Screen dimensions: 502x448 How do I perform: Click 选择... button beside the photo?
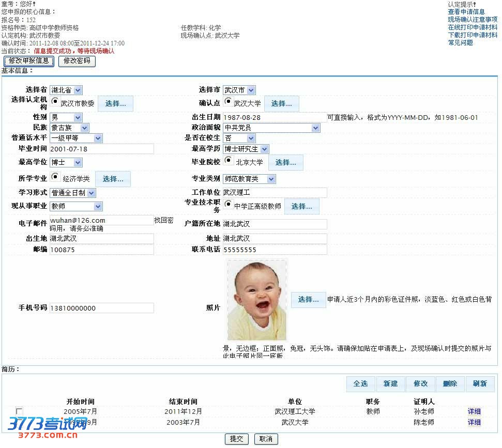pyautogui.click(x=308, y=300)
